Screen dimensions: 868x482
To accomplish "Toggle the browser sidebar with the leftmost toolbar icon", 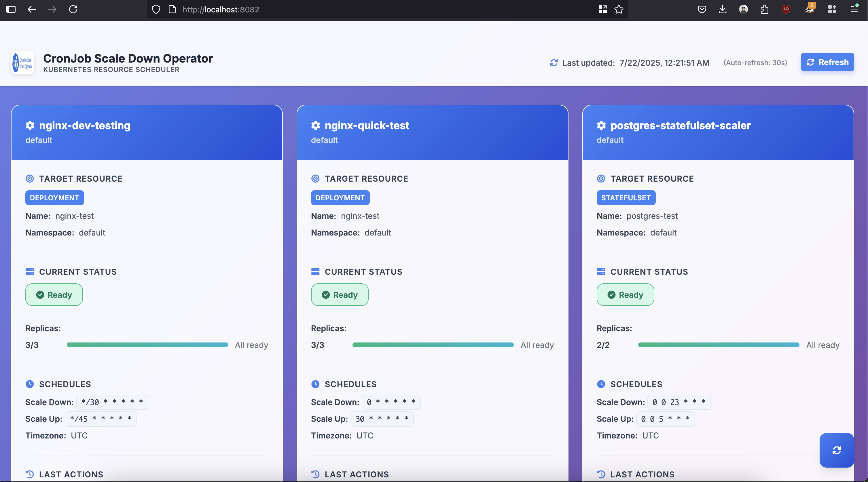I will [11, 10].
